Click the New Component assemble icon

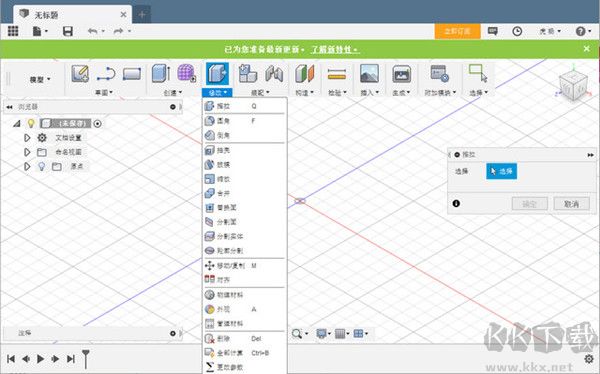(248, 73)
